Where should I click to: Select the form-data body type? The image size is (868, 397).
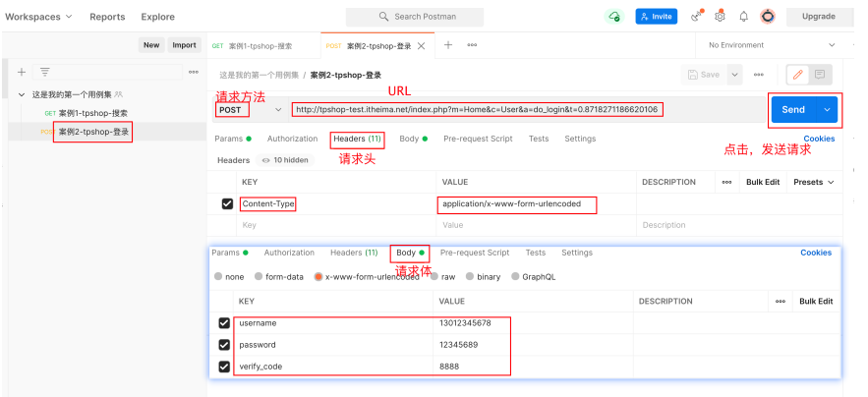click(x=259, y=276)
